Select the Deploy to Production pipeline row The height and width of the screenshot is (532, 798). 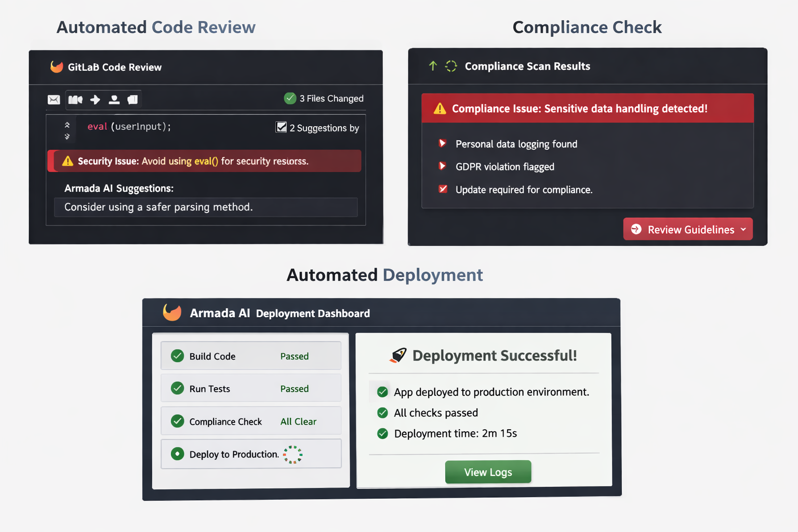(251, 454)
